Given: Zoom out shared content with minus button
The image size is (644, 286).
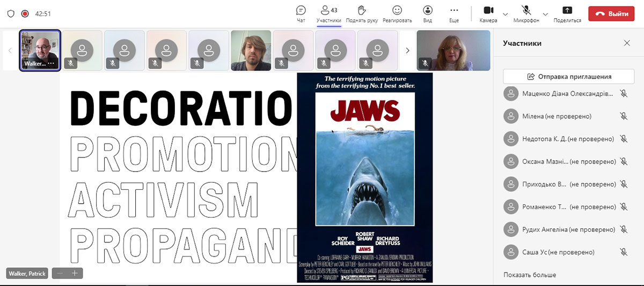Looking at the screenshot, I should 60,273.
